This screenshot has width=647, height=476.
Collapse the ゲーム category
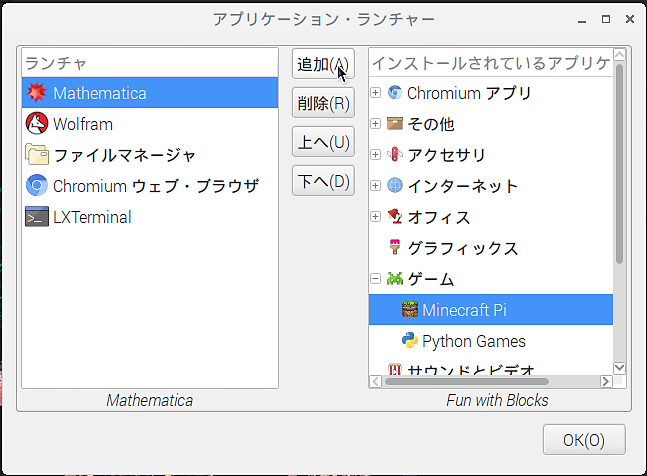point(375,278)
